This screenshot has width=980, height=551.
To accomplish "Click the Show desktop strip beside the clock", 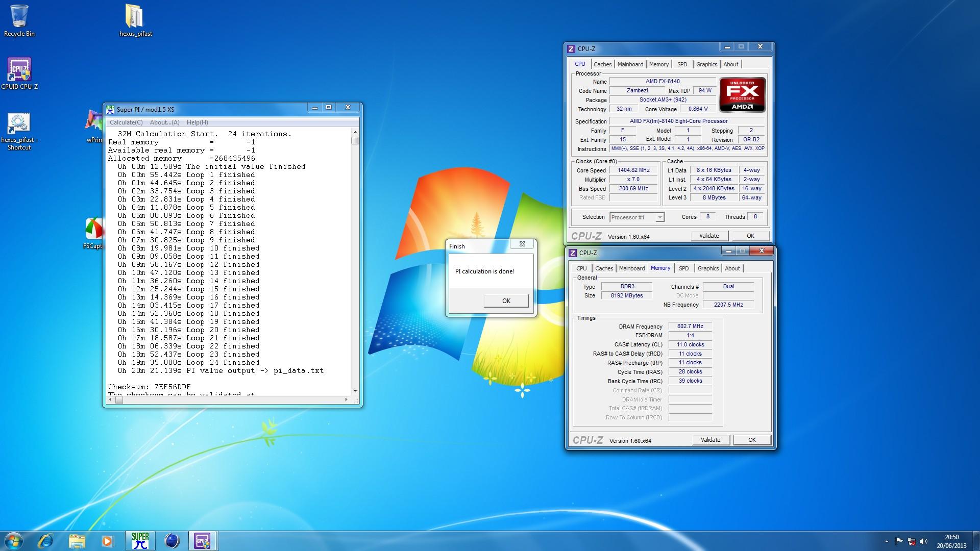I will [976, 541].
